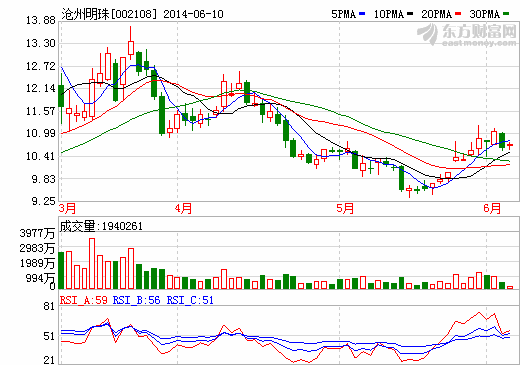Click the 6月 month axis label
The height and width of the screenshot is (365, 520).
pos(492,208)
